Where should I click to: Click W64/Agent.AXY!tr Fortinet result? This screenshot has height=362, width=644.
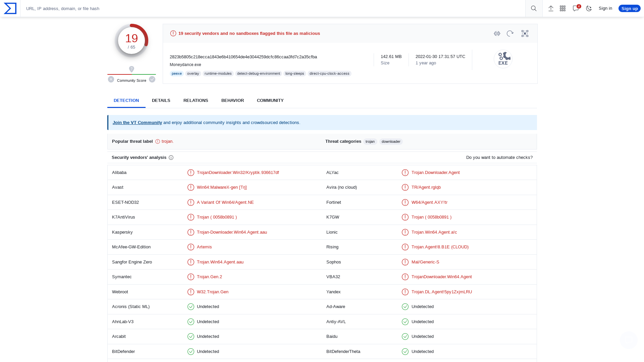click(x=429, y=202)
